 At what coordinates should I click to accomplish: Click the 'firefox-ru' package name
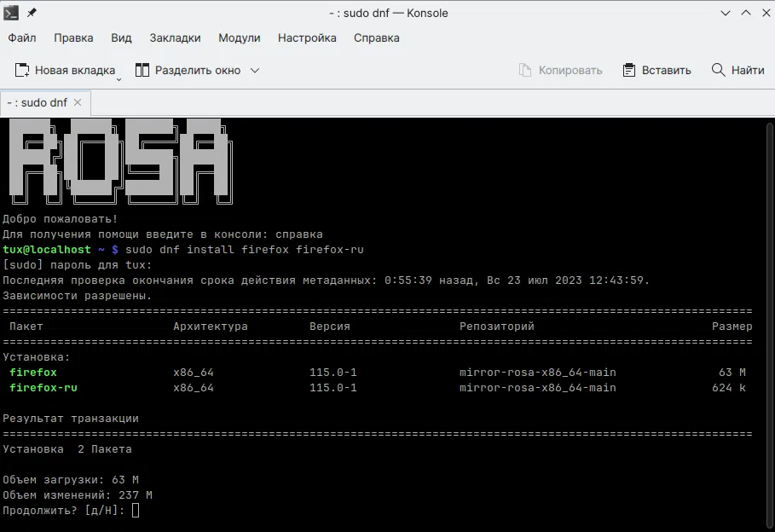(x=43, y=388)
